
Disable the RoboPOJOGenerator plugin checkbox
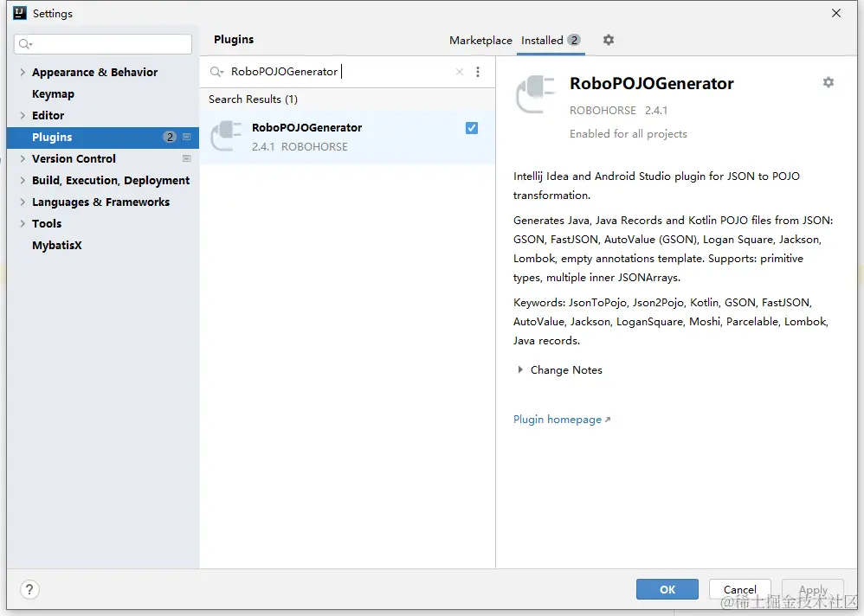coord(472,128)
